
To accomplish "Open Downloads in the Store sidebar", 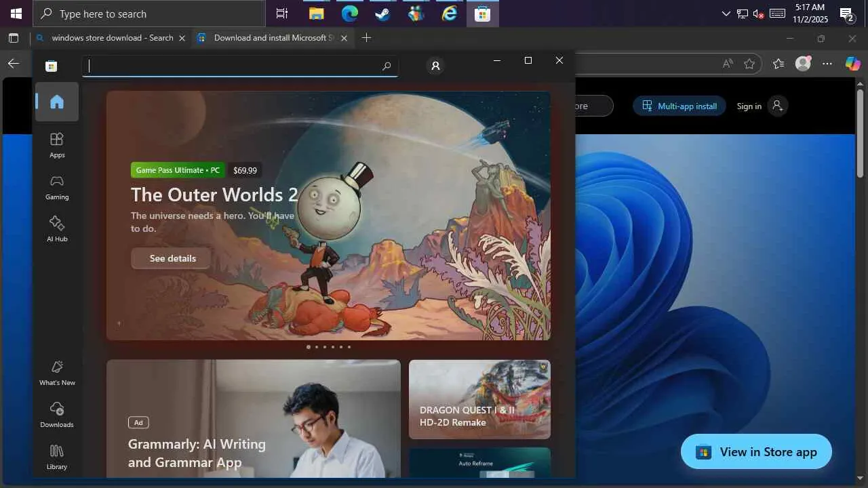I will click(x=57, y=414).
